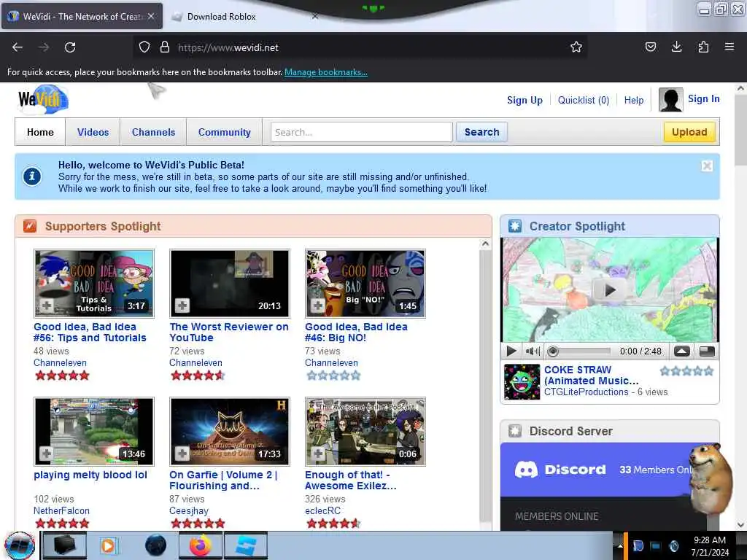Close the WeVidi browser tab

(151, 16)
